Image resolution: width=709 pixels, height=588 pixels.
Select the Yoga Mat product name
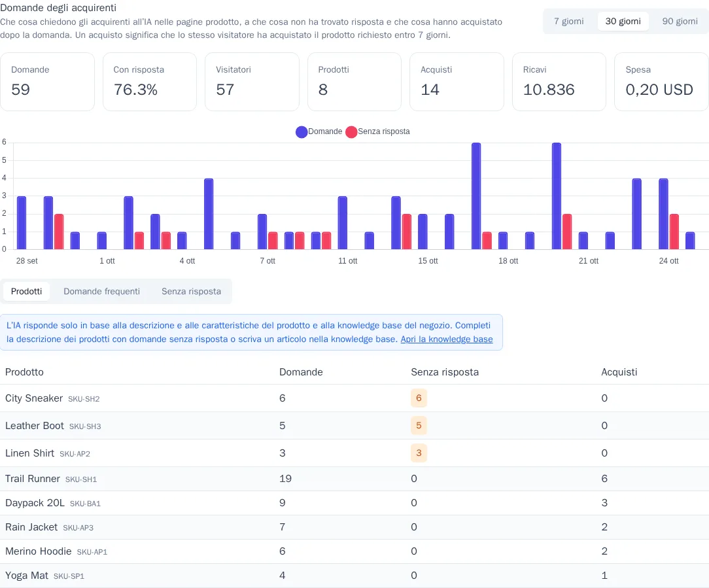coord(27,576)
